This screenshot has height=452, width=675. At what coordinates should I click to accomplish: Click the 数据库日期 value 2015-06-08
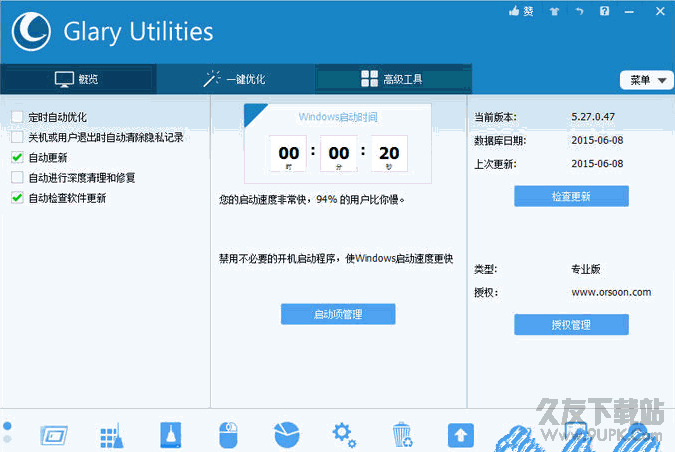(x=597, y=140)
